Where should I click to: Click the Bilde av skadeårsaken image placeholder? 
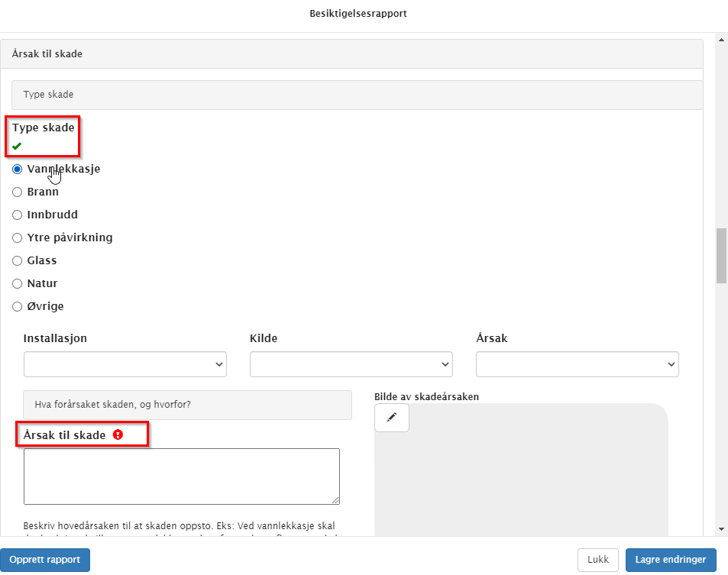point(521,481)
